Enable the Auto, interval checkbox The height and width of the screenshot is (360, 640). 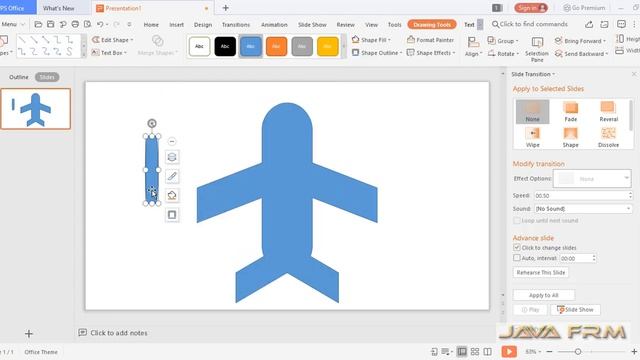[x=517, y=258]
